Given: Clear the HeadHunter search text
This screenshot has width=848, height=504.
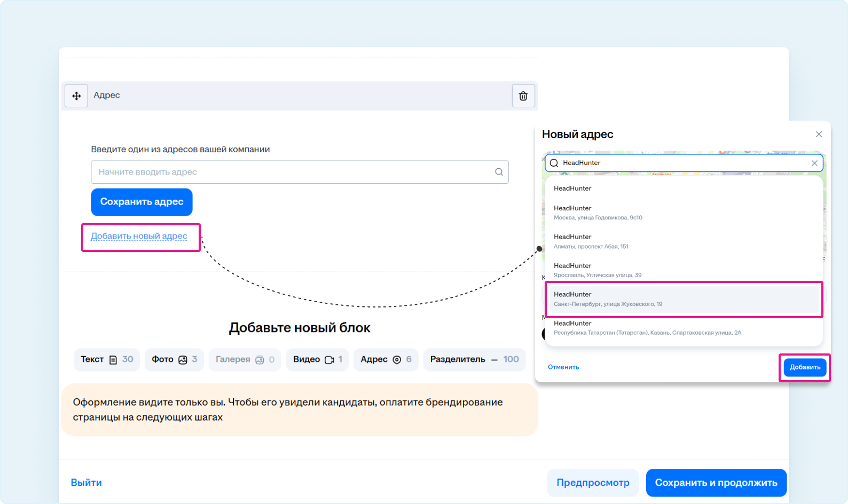Looking at the screenshot, I should (x=814, y=163).
